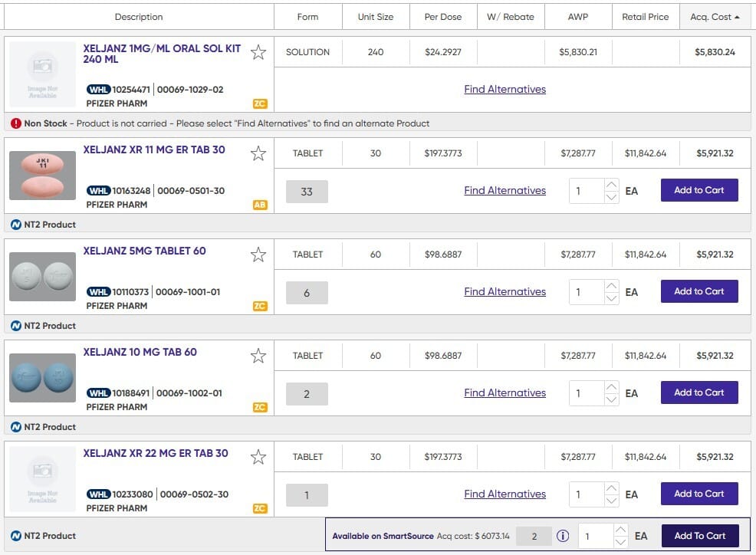Click ZC badge on XELJANZ 10 MG TAB

coord(260,408)
